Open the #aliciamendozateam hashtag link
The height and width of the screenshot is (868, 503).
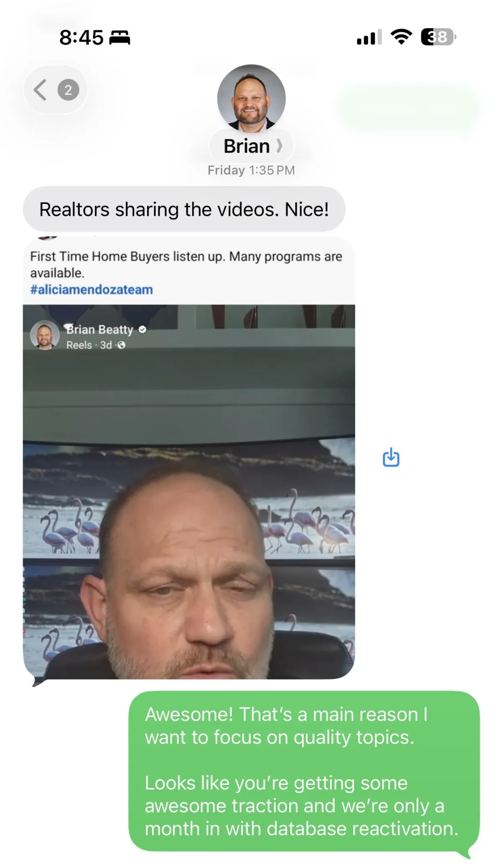pos(91,290)
